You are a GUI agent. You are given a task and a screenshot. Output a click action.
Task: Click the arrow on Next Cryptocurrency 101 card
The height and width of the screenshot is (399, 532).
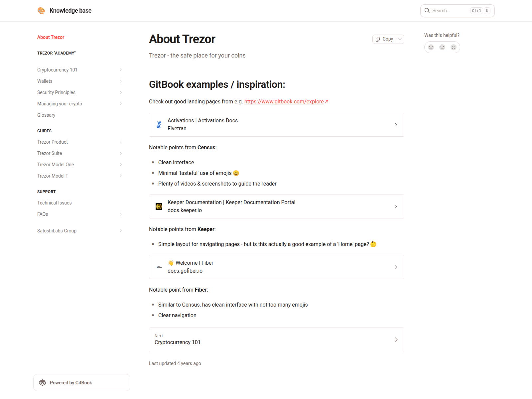point(396,340)
